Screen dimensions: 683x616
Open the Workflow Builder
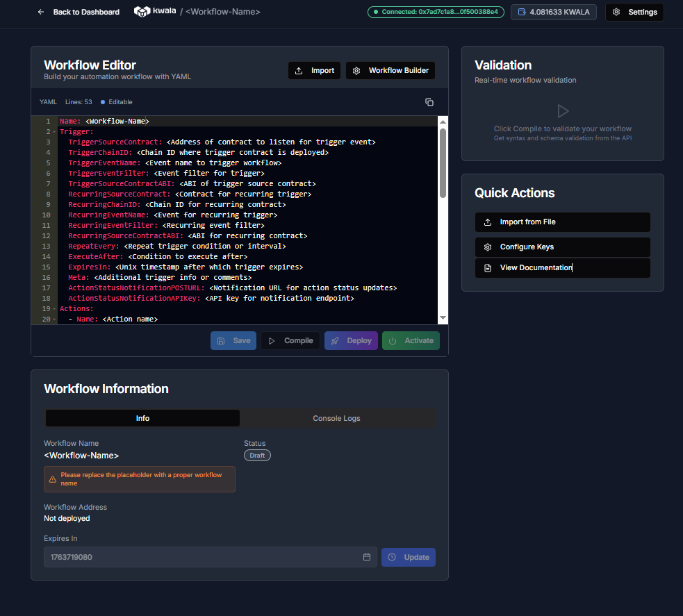click(x=390, y=70)
